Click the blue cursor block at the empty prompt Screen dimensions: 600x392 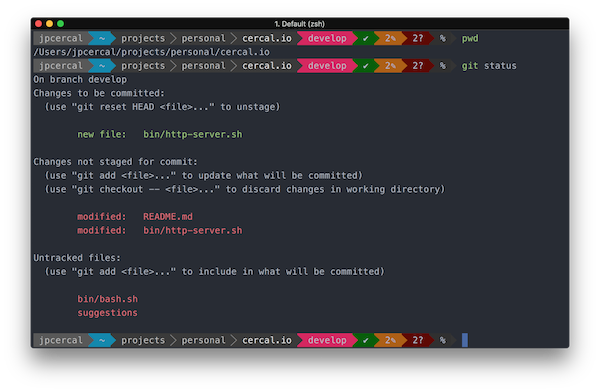(x=465, y=340)
